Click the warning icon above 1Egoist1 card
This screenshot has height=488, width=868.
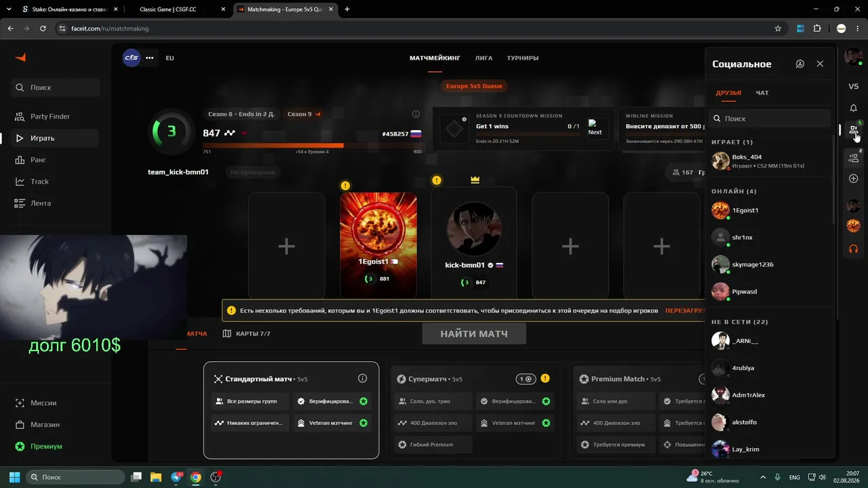click(345, 186)
